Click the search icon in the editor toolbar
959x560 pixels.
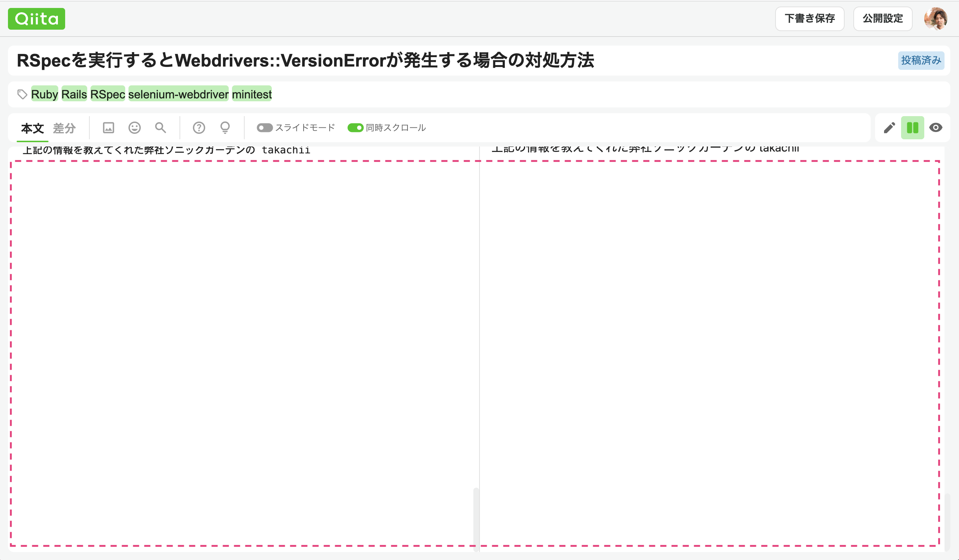(x=160, y=128)
